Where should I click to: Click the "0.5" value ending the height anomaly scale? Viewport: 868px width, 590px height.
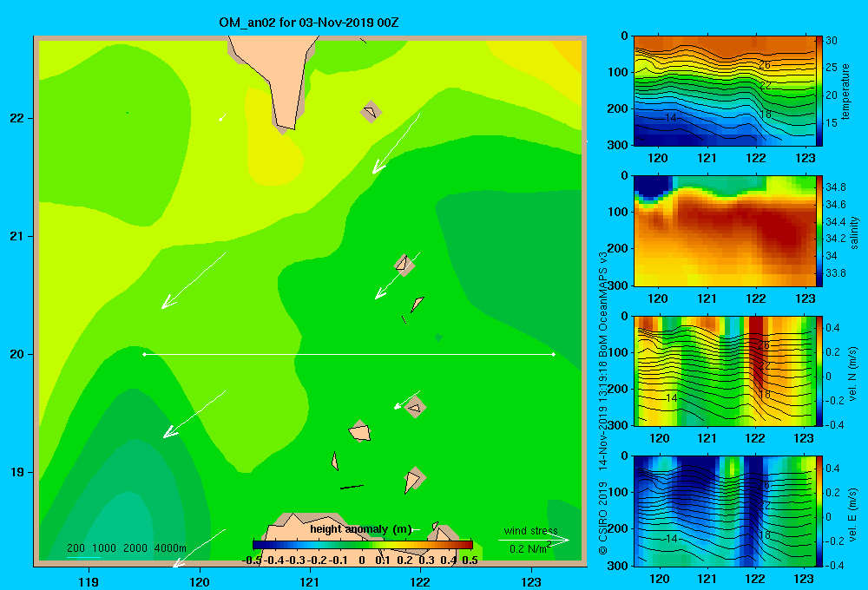(x=470, y=560)
